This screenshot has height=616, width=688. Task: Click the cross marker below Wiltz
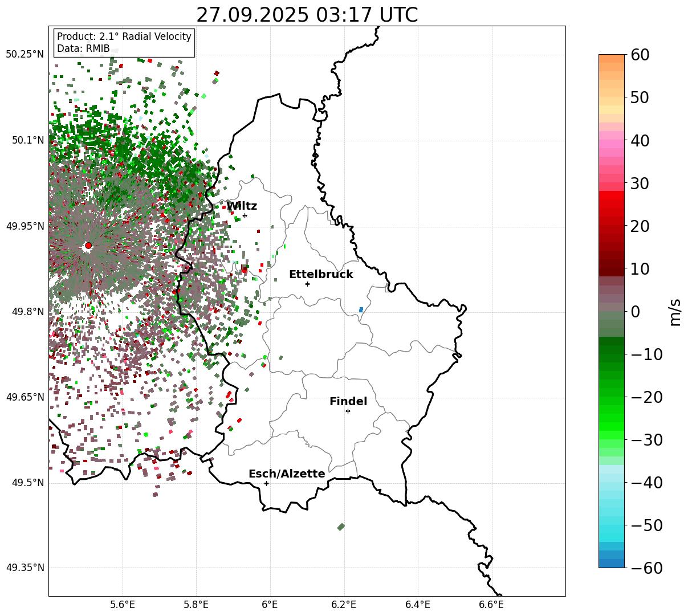point(245,215)
